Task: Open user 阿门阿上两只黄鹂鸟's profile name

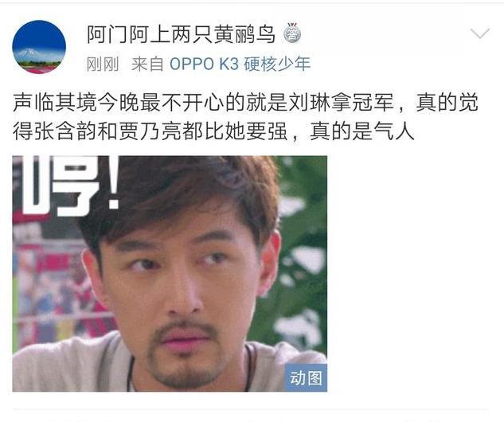Action: click(x=182, y=34)
